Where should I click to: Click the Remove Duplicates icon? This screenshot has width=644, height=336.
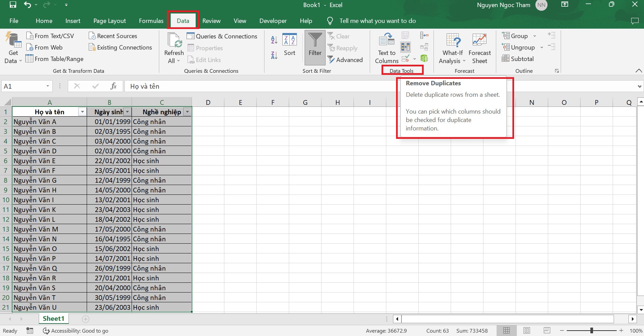tap(405, 47)
